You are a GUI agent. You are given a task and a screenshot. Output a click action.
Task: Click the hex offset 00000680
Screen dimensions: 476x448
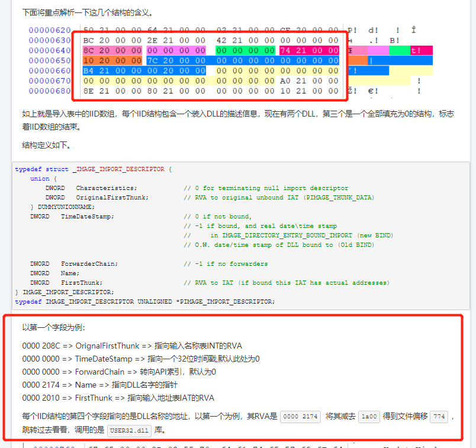point(50,91)
